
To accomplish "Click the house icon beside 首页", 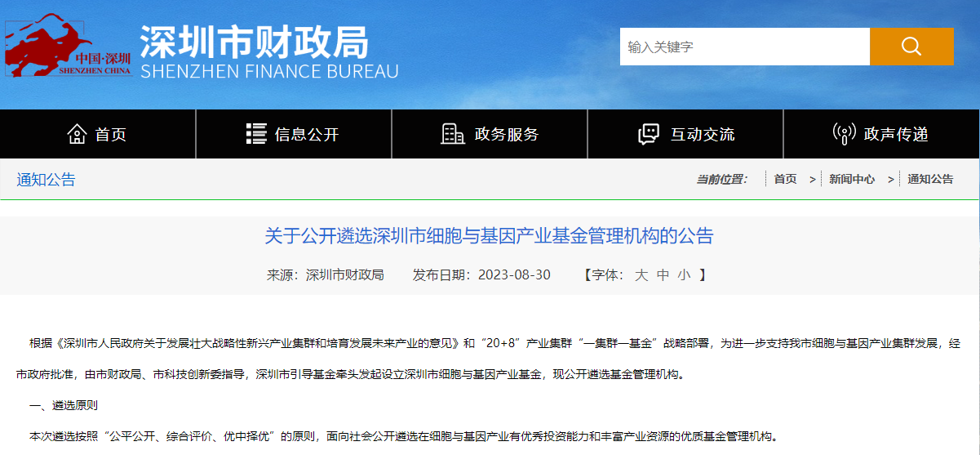I will click(77, 134).
